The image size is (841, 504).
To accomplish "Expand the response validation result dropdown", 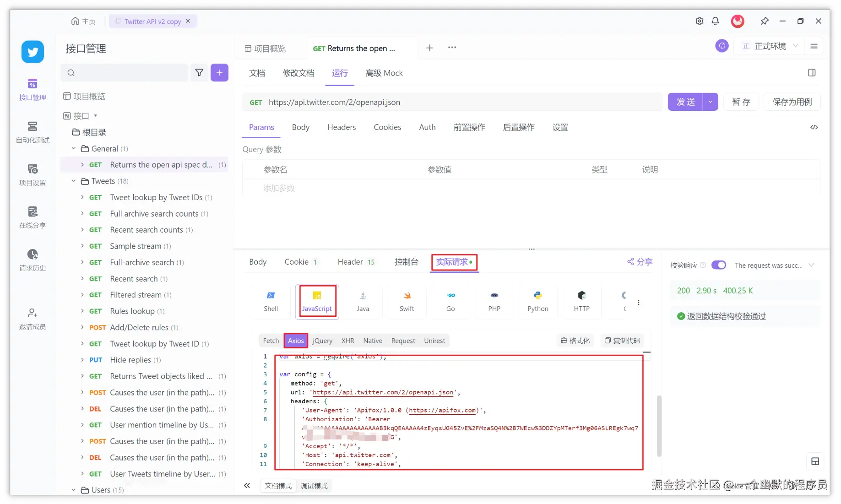I will click(811, 265).
